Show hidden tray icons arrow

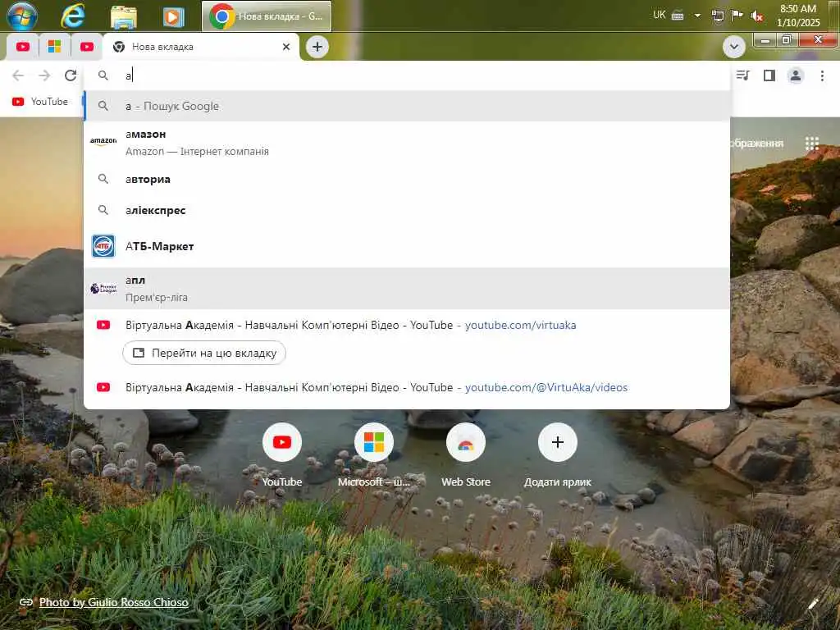click(x=697, y=16)
